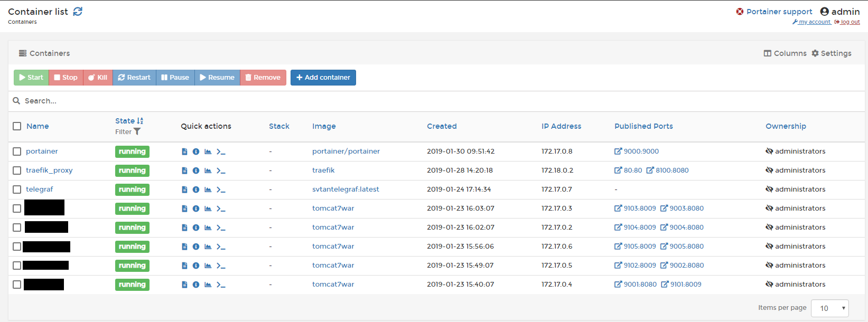
Task: Check the portainer container checkbox
Action: pos(17,151)
